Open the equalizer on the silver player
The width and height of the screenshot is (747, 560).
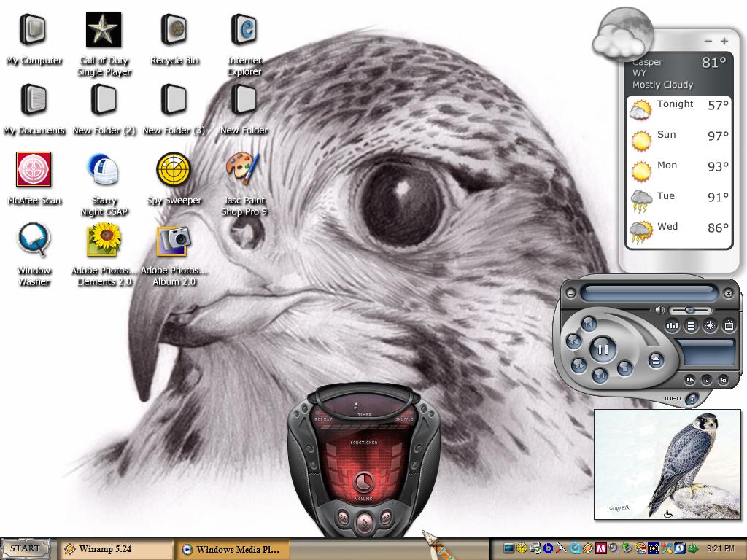[x=673, y=326]
